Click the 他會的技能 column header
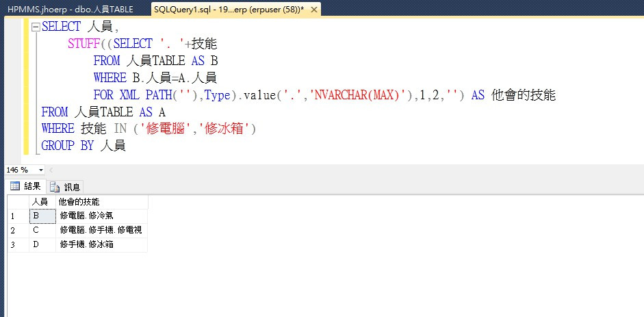The height and width of the screenshot is (317, 644). [x=101, y=202]
